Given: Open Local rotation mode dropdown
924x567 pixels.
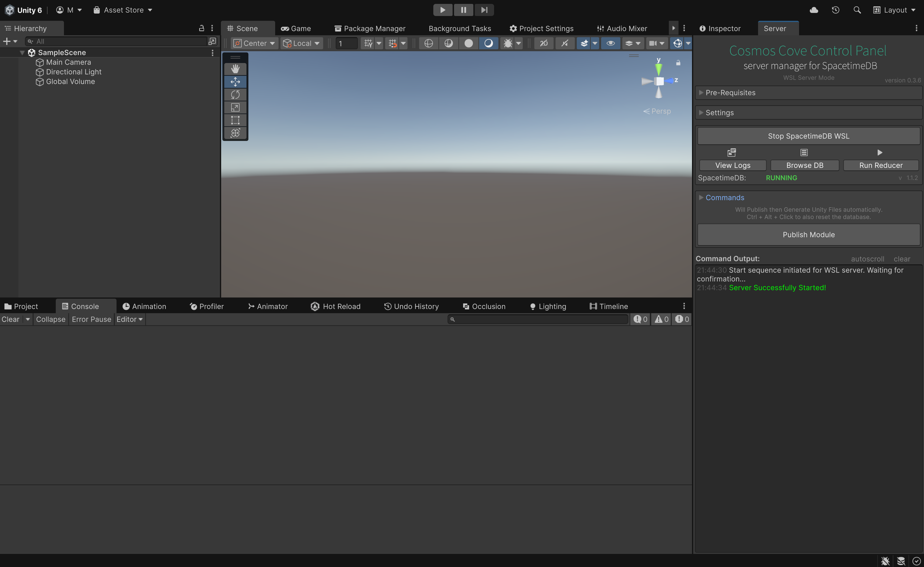Looking at the screenshot, I should coord(302,43).
